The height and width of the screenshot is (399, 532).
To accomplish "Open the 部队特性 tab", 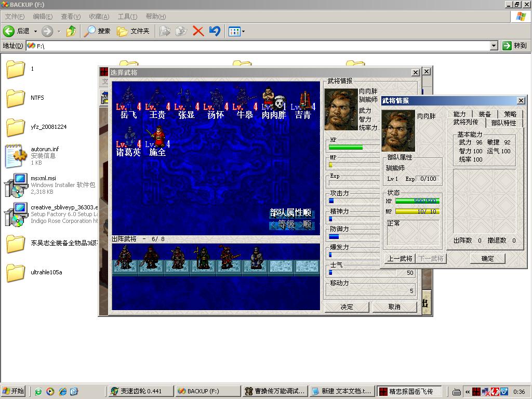I will (503, 123).
